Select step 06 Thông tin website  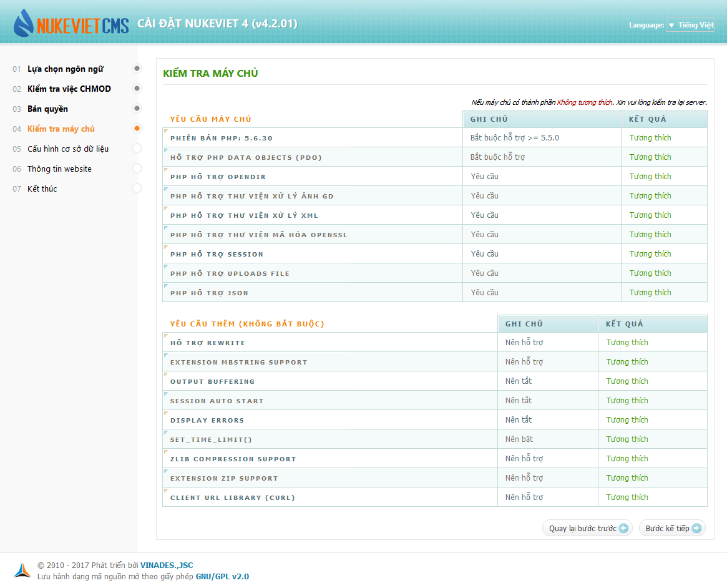pyautogui.click(x=59, y=169)
